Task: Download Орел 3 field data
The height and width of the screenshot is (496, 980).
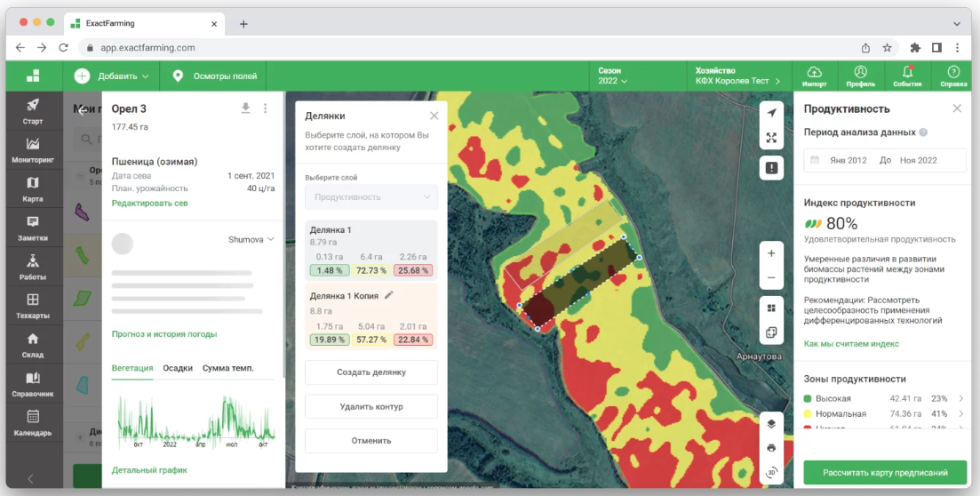Action: (246, 108)
